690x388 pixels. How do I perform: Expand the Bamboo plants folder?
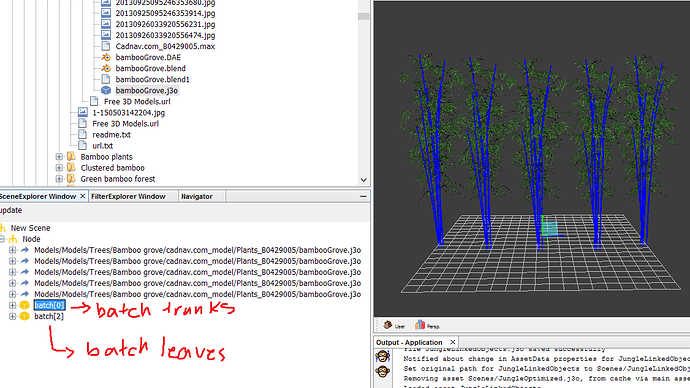pos(59,157)
